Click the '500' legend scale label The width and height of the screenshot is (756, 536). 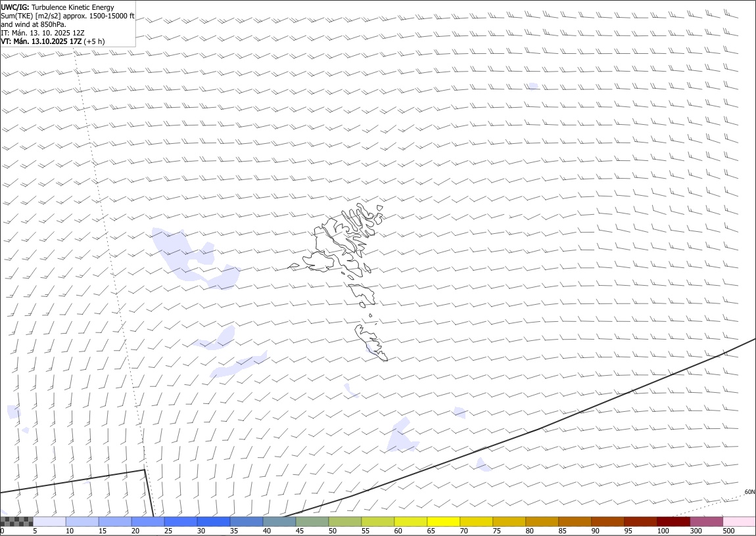tap(728, 531)
